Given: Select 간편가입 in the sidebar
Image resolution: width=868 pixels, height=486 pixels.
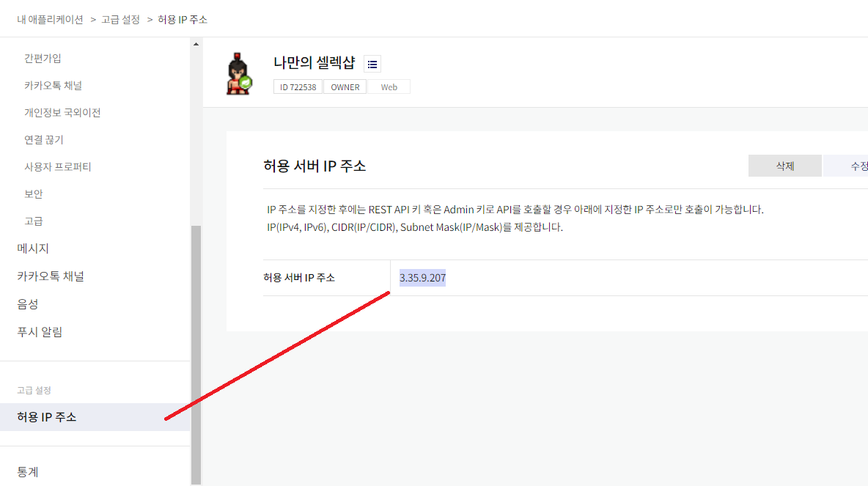Looking at the screenshot, I should pyautogui.click(x=43, y=58).
